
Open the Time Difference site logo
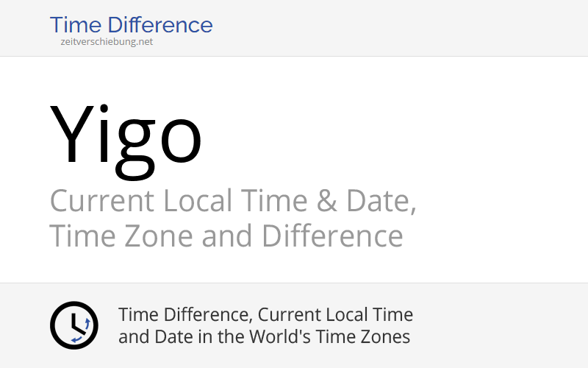[131, 25]
